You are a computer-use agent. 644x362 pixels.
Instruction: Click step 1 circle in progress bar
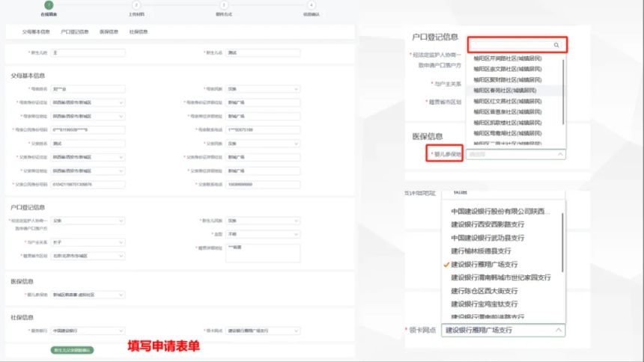48,5
